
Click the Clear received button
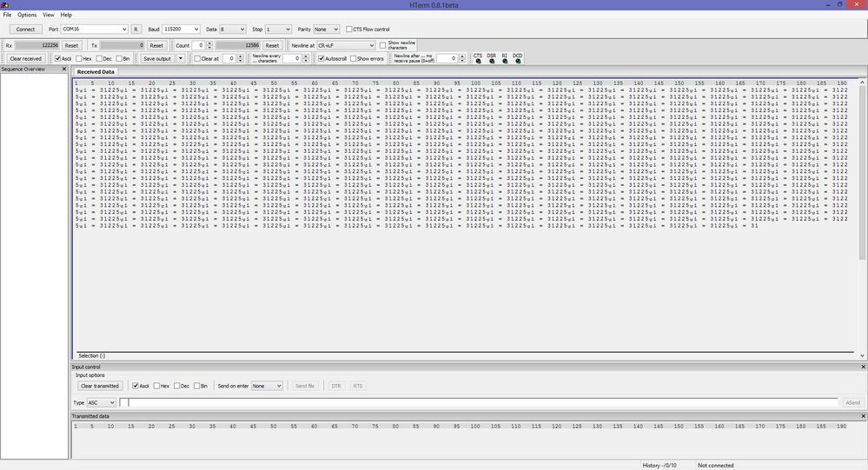tap(26, 59)
